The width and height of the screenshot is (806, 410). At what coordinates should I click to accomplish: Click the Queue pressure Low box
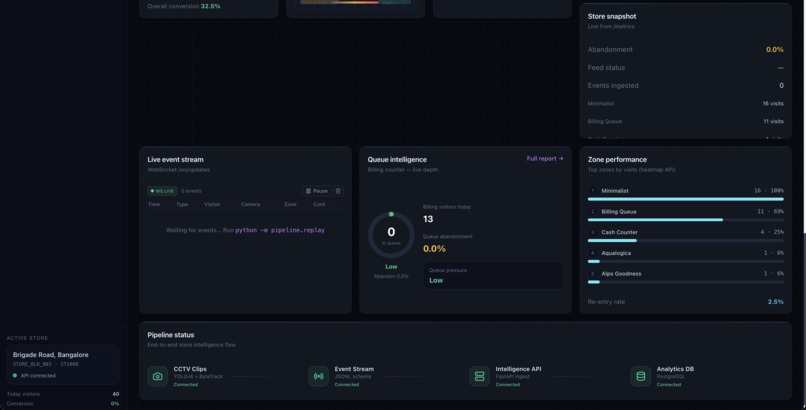tap(493, 275)
